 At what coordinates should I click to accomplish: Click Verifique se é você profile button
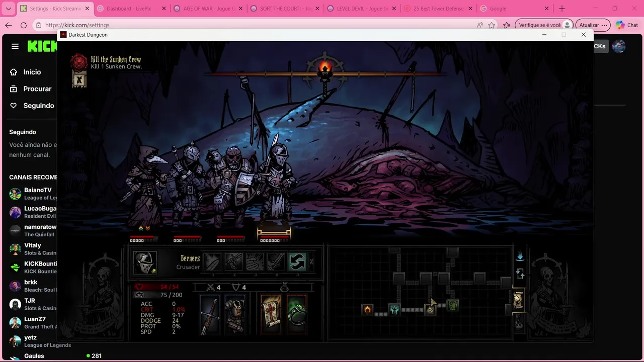pos(545,25)
